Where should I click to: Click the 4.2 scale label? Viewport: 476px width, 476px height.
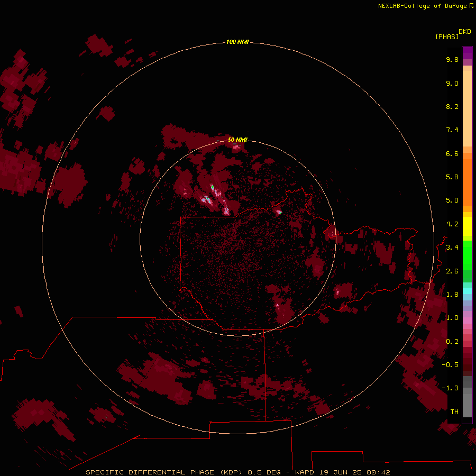[452, 224]
